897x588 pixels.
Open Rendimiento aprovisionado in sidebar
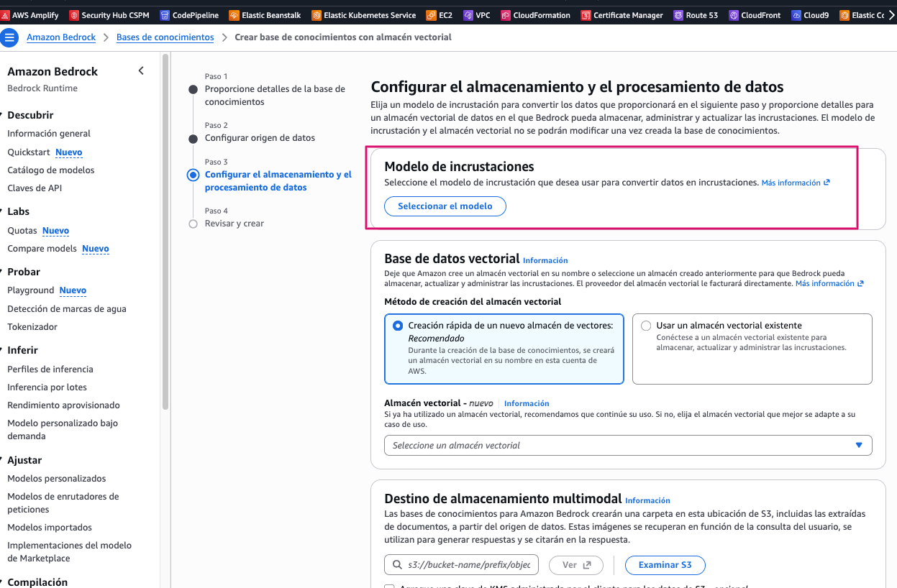coord(64,405)
